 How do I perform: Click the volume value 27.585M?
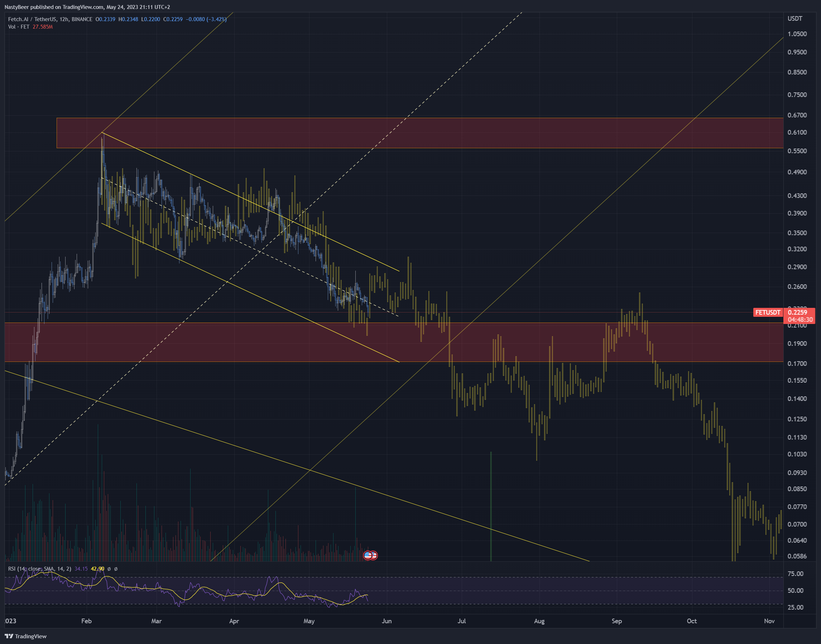tap(43, 27)
